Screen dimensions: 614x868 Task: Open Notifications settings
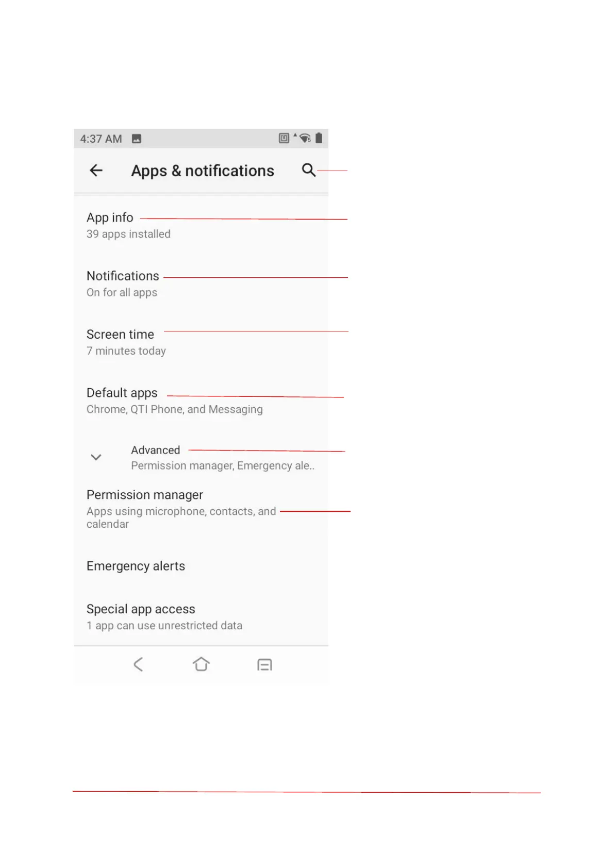click(201, 283)
